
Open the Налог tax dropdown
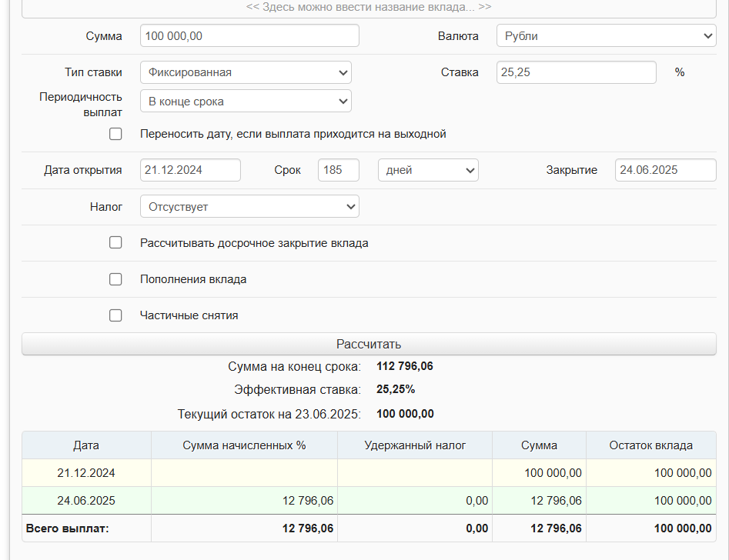point(249,207)
